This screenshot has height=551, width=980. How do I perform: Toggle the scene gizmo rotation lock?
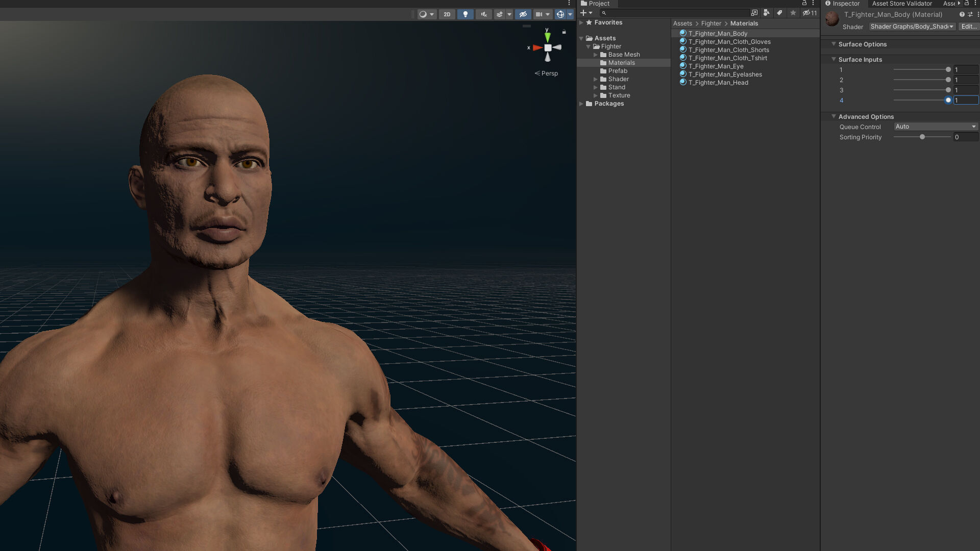(x=564, y=32)
